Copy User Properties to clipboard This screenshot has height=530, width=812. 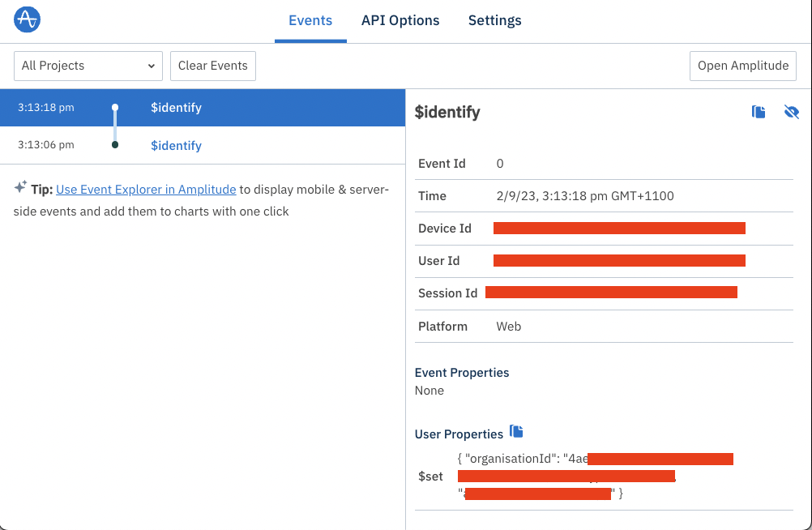pyautogui.click(x=516, y=431)
